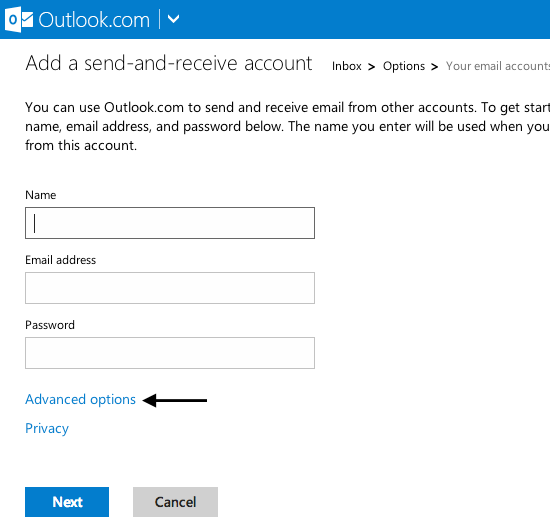Image resolution: width=550 pixels, height=529 pixels.
Task: Click the Add a send-and-receive account heading
Action: coord(169,63)
